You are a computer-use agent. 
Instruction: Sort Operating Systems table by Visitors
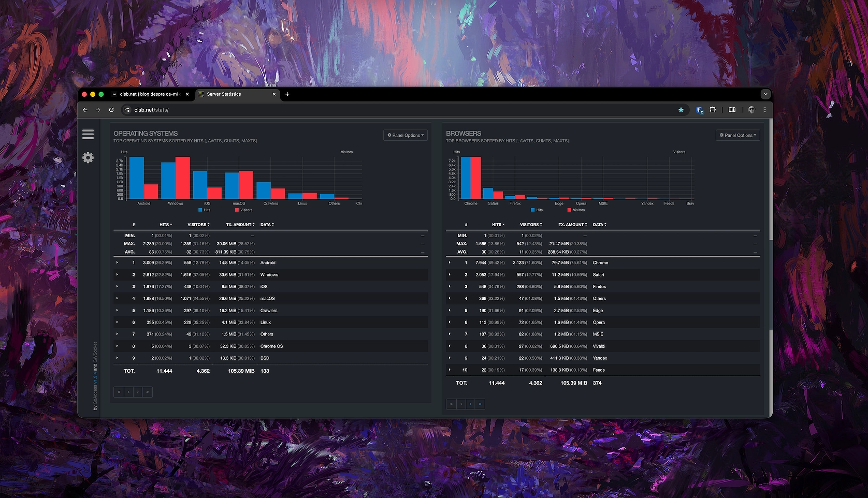point(198,225)
